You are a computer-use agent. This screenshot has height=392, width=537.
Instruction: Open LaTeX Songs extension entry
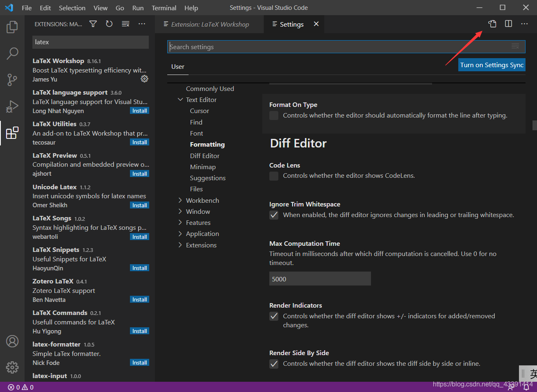(90, 227)
